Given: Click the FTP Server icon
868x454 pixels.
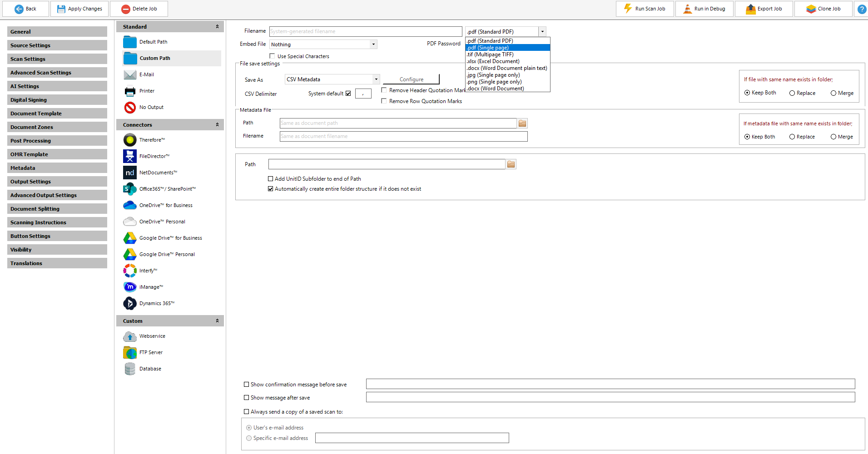Looking at the screenshot, I should 130,352.
